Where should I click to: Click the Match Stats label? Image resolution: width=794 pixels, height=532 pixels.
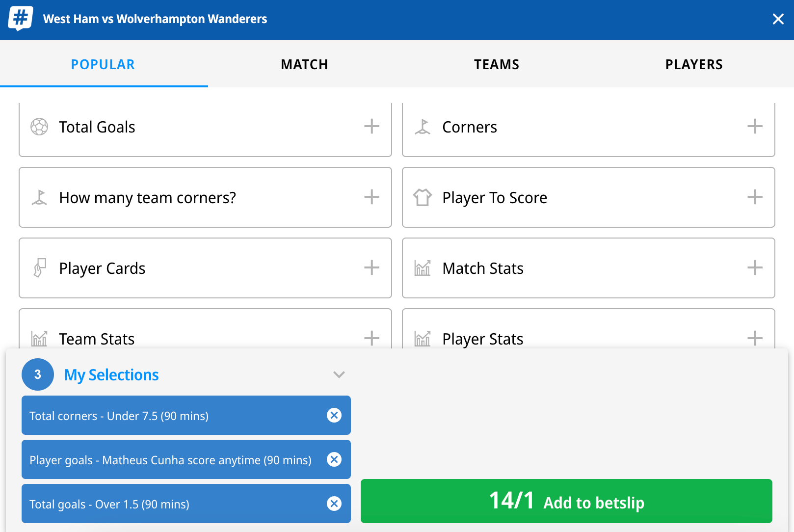click(x=483, y=268)
